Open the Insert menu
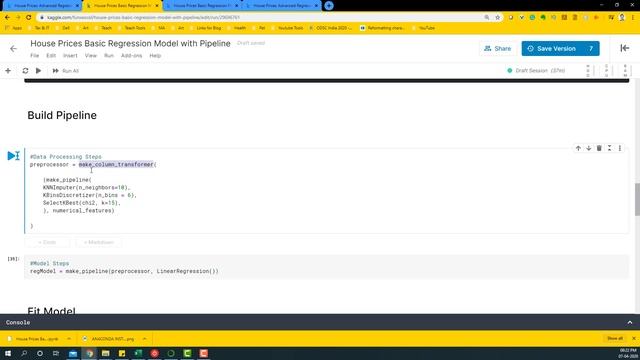Screen dimensions: 640x360 pyautogui.click(x=70, y=56)
